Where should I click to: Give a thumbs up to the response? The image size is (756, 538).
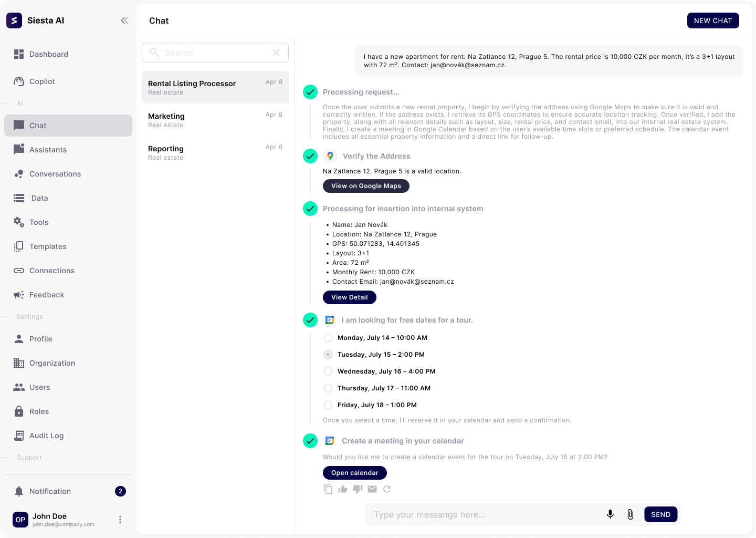[343, 489]
